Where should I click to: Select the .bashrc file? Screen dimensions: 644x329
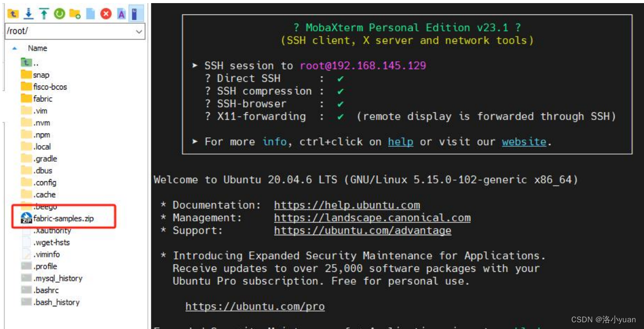click(x=40, y=290)
